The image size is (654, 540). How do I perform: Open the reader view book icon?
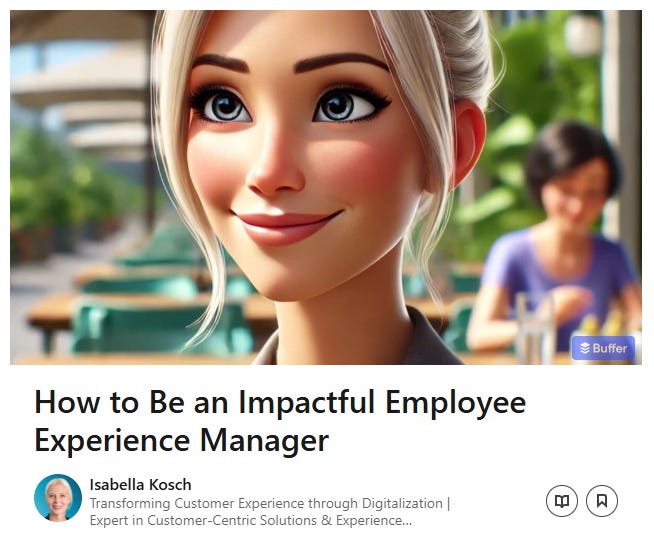pyautogui.click(x=561, y=500)
